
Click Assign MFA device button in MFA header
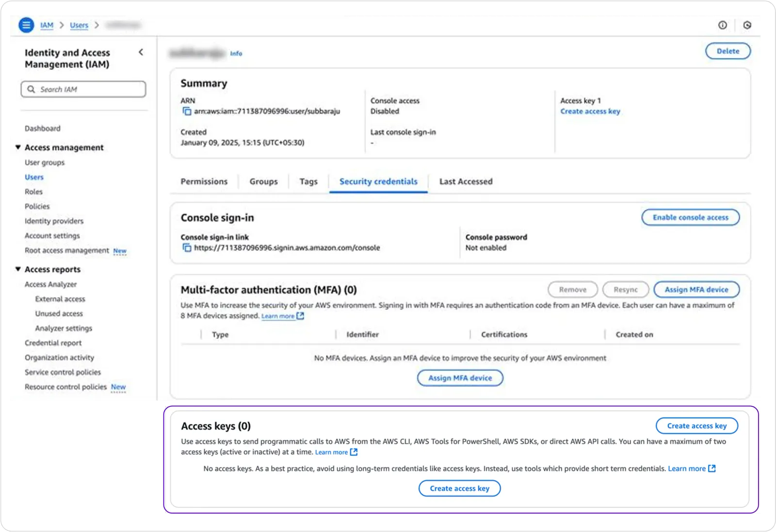(696, 290)
